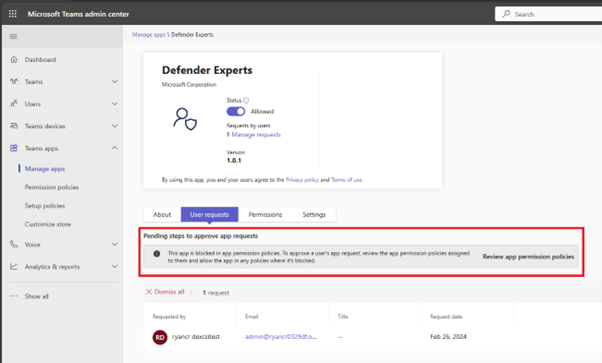Open Manage apps in sidebar

45,169
